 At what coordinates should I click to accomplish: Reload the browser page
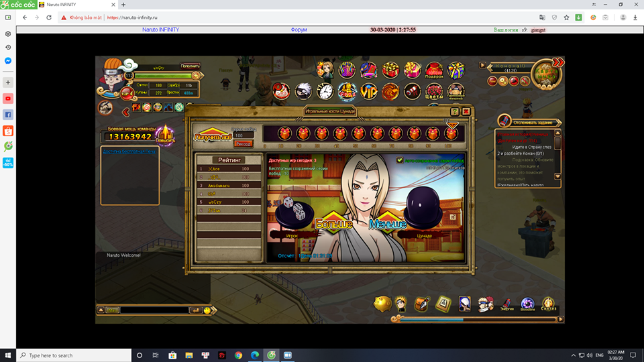pyautogui.click(x=49, y=17)
